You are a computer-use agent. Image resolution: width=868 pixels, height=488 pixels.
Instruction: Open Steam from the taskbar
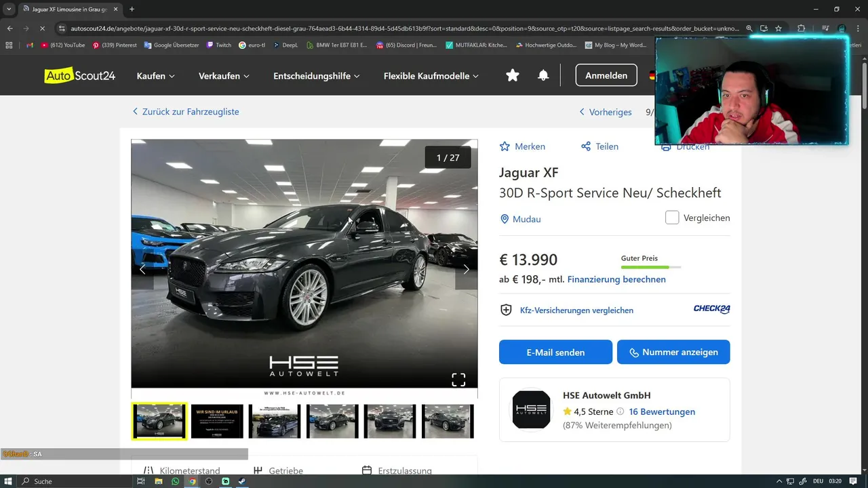coord(242,481)
